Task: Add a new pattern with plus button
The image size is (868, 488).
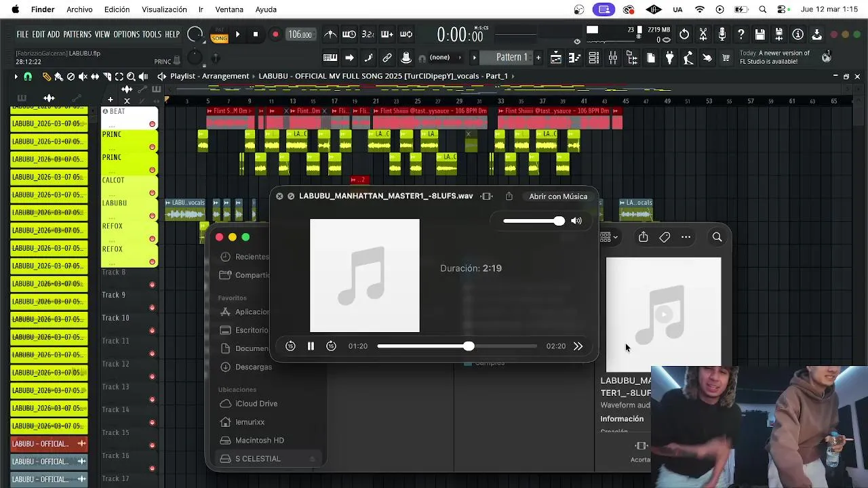Action: pyautogui.click(x=538, y=58)
